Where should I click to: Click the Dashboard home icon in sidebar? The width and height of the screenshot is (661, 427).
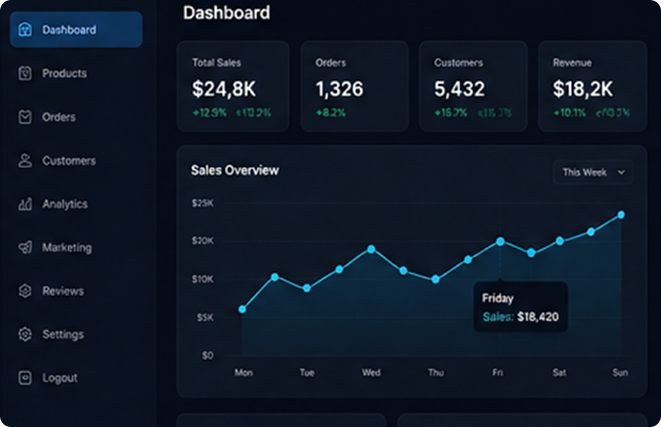25,30
